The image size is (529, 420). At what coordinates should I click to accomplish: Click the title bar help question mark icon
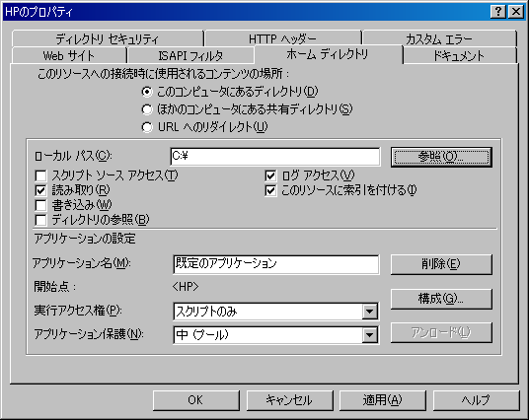[x=498, y=12]
